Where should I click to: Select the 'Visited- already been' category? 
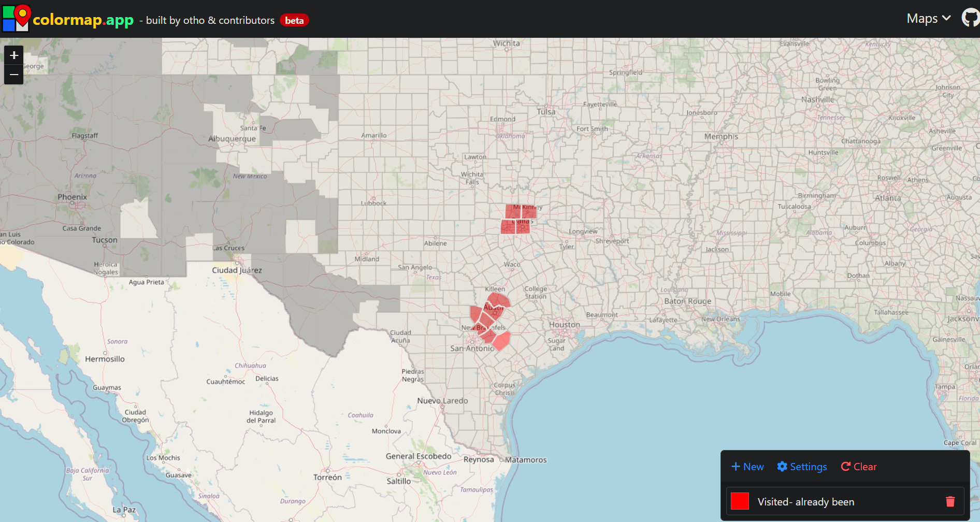coord(805,502)
